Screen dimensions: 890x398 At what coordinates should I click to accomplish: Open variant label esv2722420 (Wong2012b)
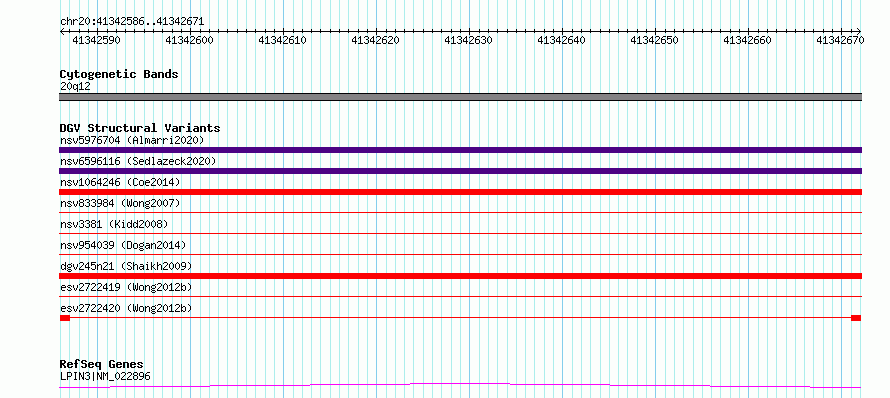126,308
